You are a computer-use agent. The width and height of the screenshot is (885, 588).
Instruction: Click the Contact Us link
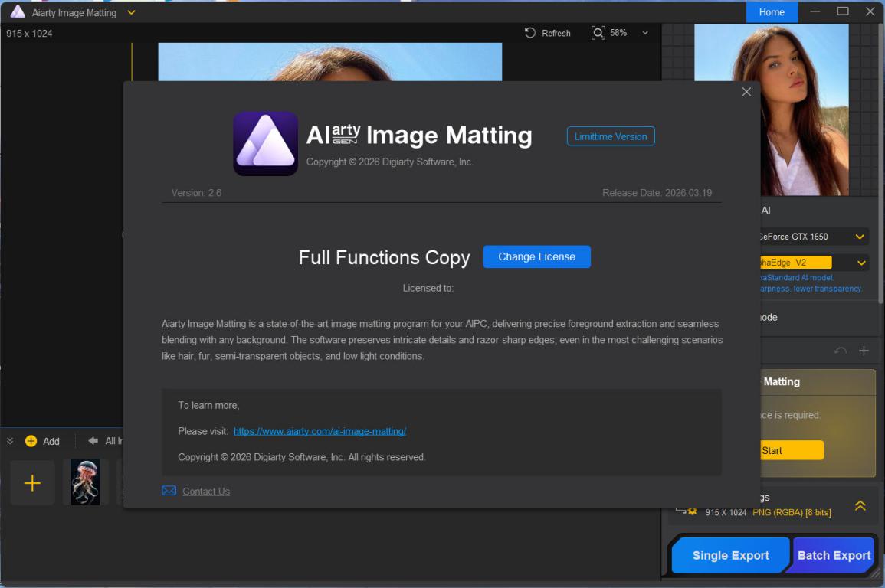pos(206,492)
